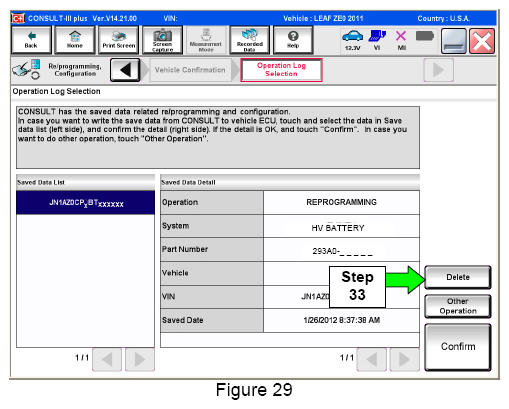
Task: Close CONSULT with the red X button
Action: (482, 41)
